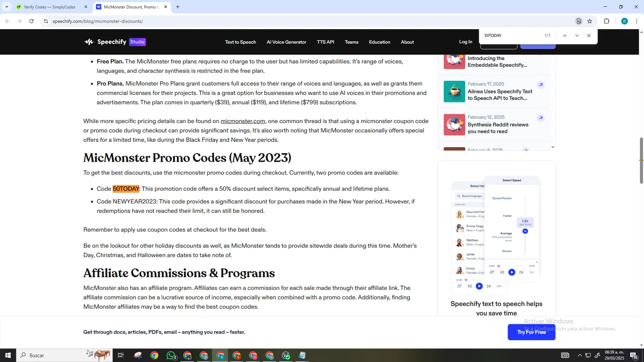
Task: Click the find bar search field
Action: [x=511, y=36]
